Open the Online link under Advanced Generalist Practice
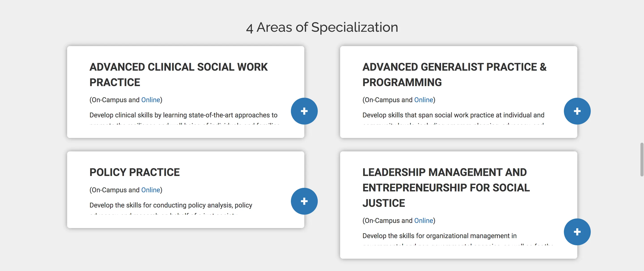 pyautogui.click(x=424, y=100)
